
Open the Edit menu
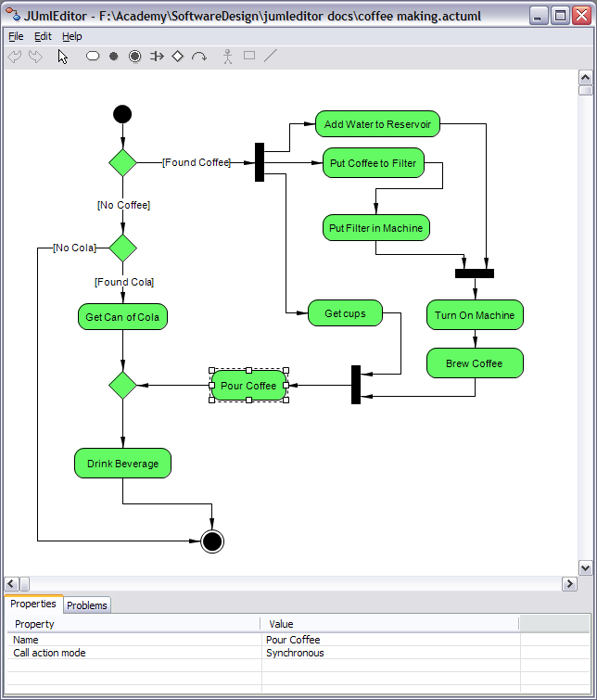[x=43, y=36]
